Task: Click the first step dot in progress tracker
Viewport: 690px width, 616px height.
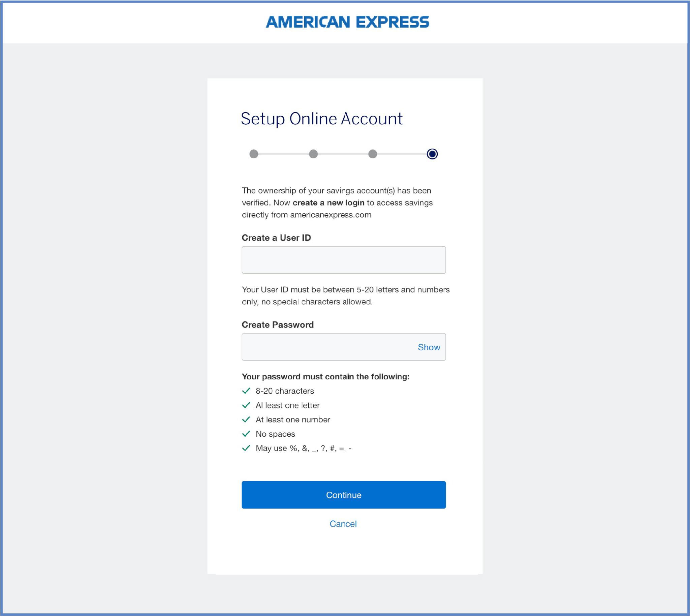Action: pos(253,154)
